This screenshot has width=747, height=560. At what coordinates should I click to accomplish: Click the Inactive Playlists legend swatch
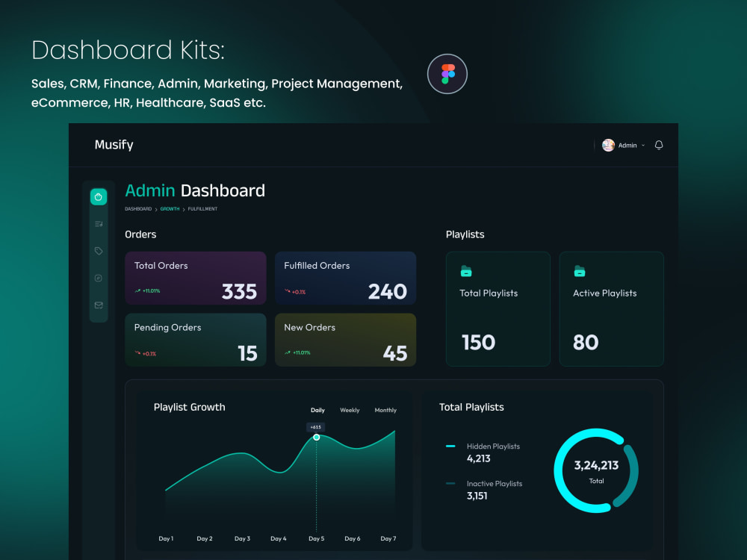click(450, 483)
